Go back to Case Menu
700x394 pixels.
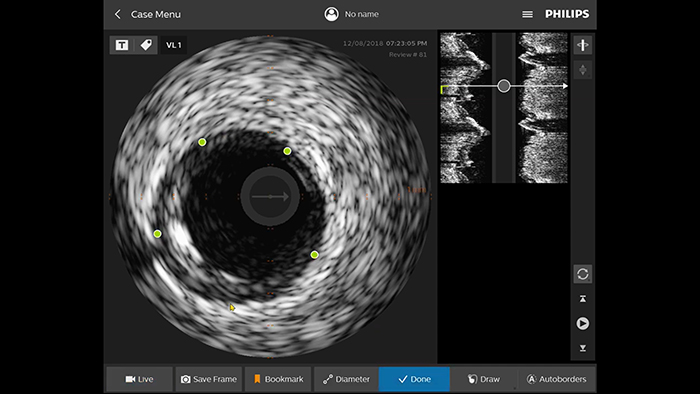148,14
